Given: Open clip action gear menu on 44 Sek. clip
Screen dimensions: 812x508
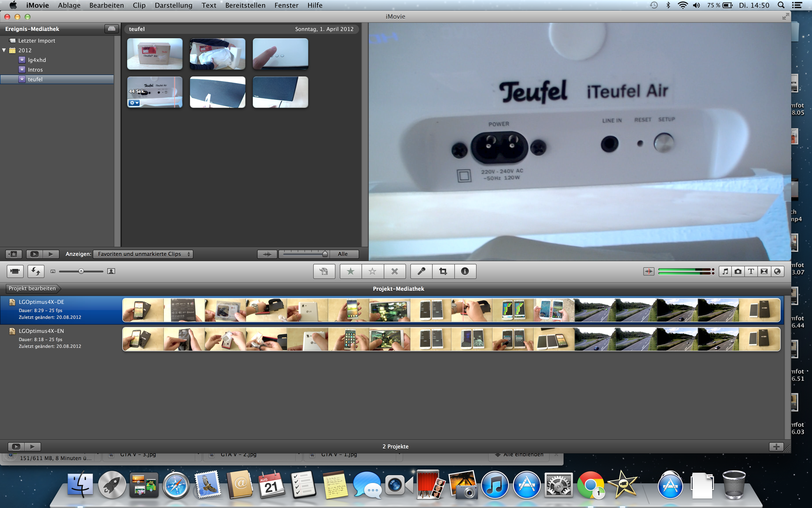Looking at the screenshot, I should [x=134, y=103].
